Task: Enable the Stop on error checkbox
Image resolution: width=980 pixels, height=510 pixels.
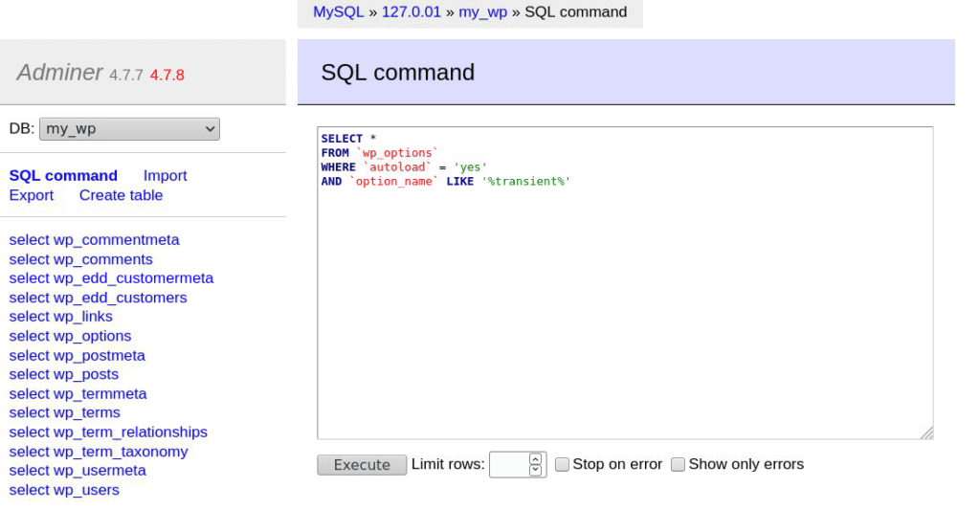Action: 563,464
